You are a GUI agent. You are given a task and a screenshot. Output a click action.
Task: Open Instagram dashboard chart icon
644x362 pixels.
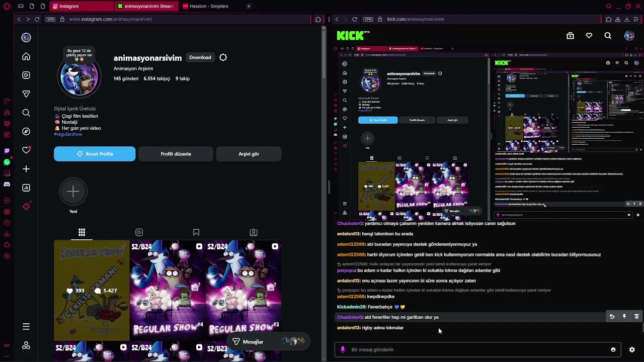click(26, 188)
